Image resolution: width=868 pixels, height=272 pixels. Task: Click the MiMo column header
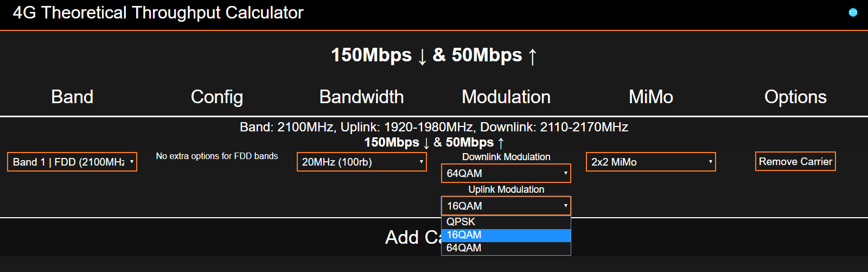[x=650, y=97]
